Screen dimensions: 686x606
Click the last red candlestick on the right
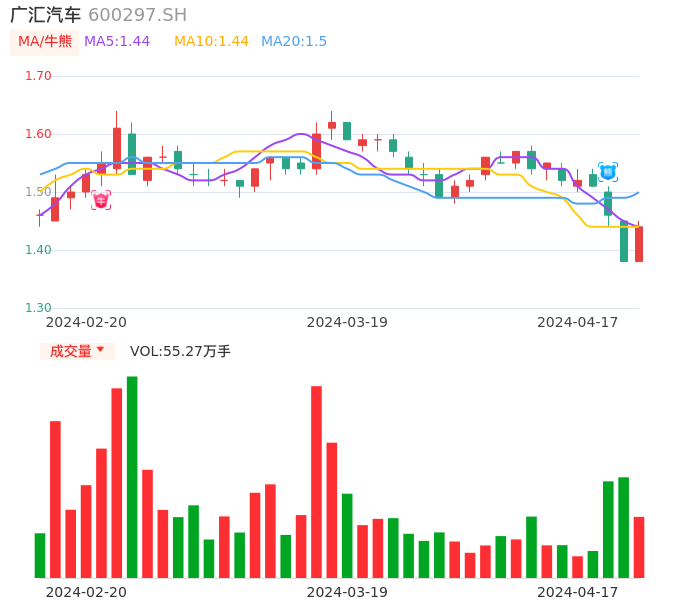(639, 244)
